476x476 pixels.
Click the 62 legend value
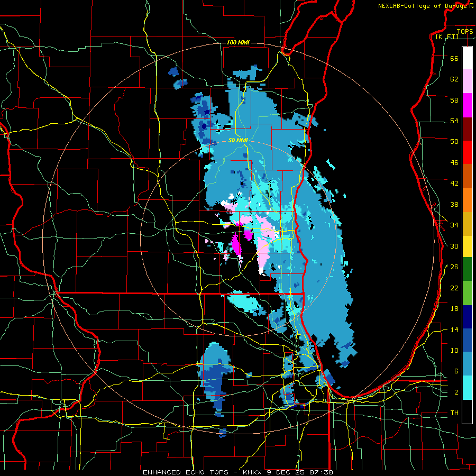[x=454, y=79]
